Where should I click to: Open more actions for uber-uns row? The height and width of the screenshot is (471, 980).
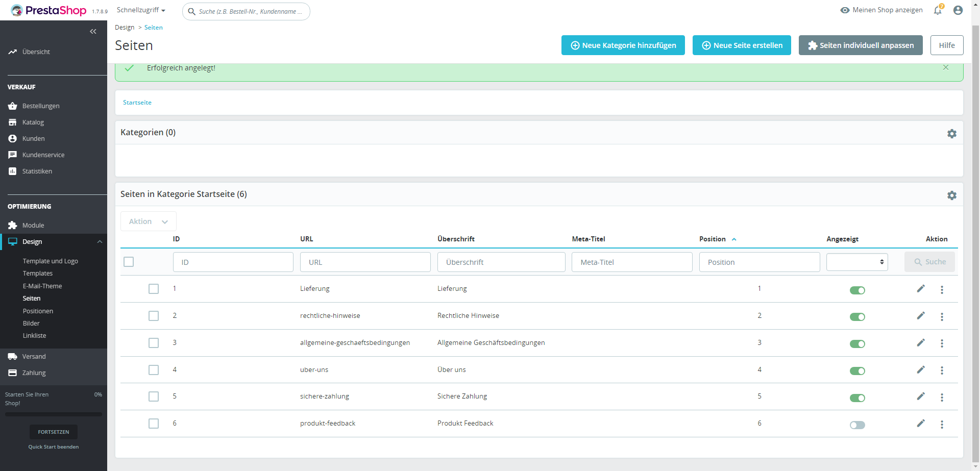coord(942,370)
